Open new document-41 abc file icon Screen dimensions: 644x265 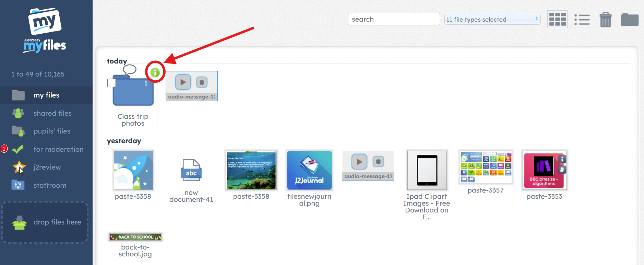(191, 170)
